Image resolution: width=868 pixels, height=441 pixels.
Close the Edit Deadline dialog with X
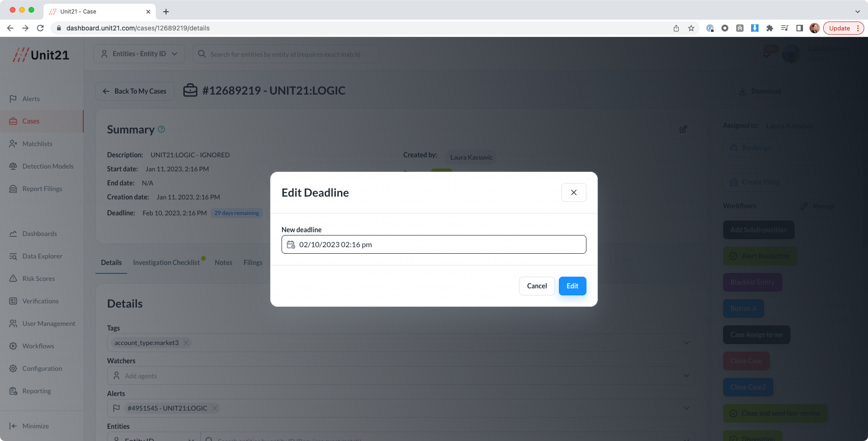click(573, 192)
